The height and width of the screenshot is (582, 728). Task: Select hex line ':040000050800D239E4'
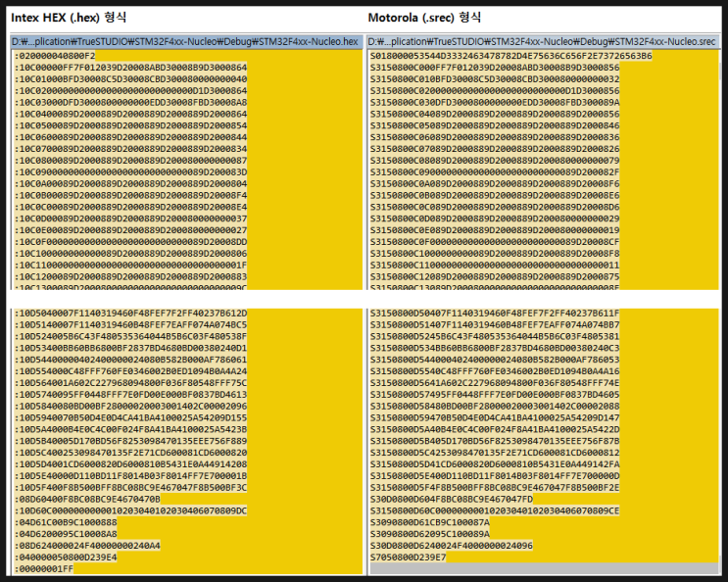click(x=66, y=557)
